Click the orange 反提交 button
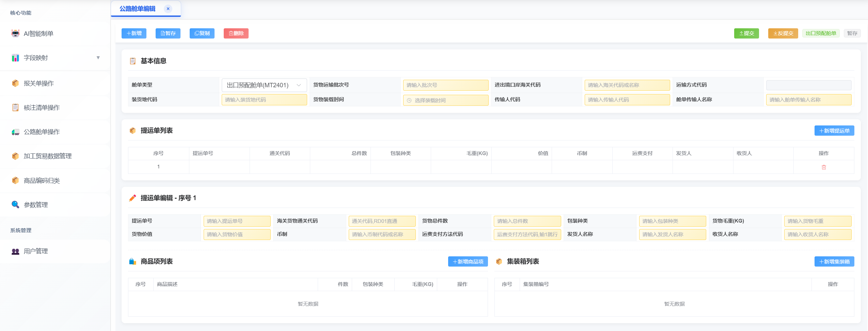This screenshot has height=331, width=868. (x=783, y=33)
